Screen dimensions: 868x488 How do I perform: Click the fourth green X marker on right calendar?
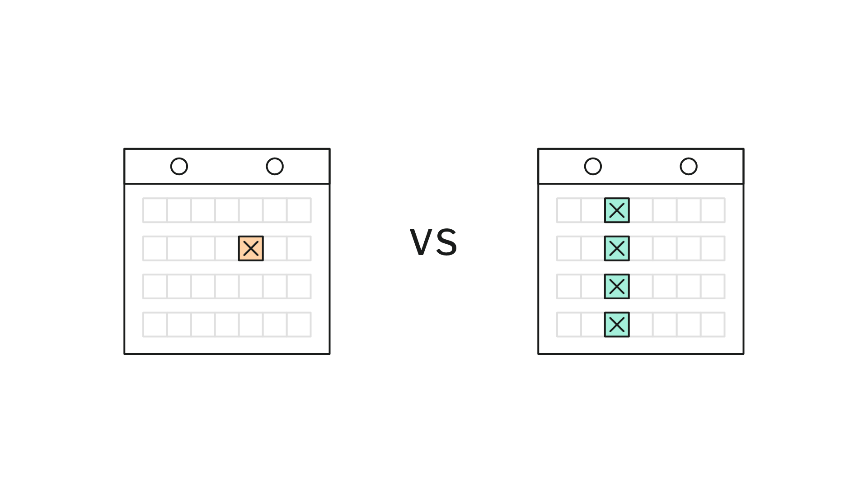pyautogui.click(x=617, y=324)
